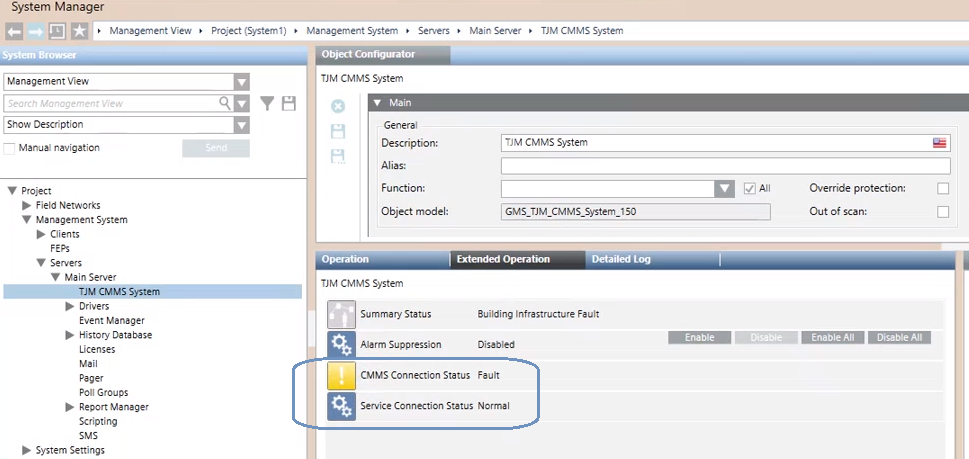Screen dimensions: 969x459
Task: Enable the Manual navigation checkbox
Action: pos(10,148)
